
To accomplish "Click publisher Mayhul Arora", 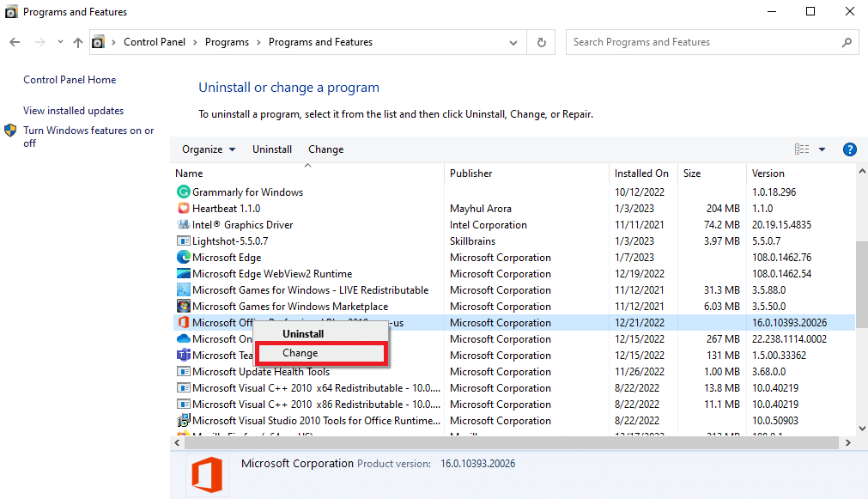I will click(481, 209).
